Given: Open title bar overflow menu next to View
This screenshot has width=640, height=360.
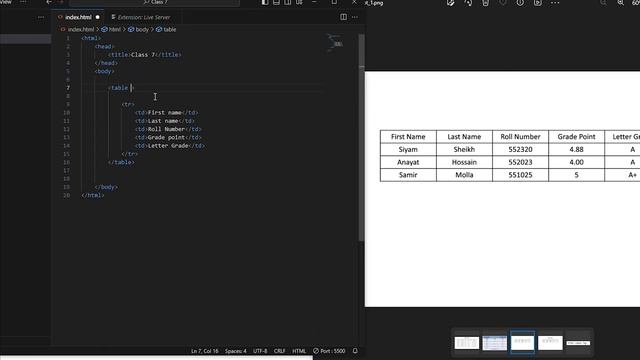Looking at the screenshot, I should (23, 2).
